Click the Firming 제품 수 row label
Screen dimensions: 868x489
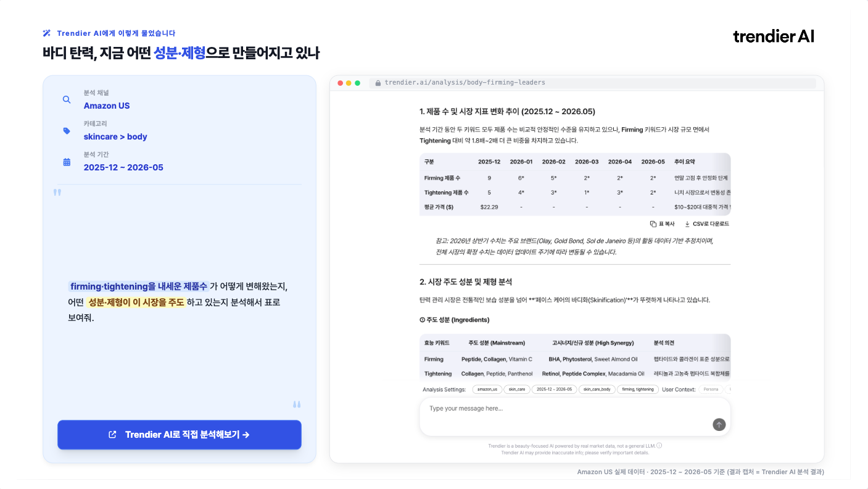pyautogui.click(x=442, y=178)
